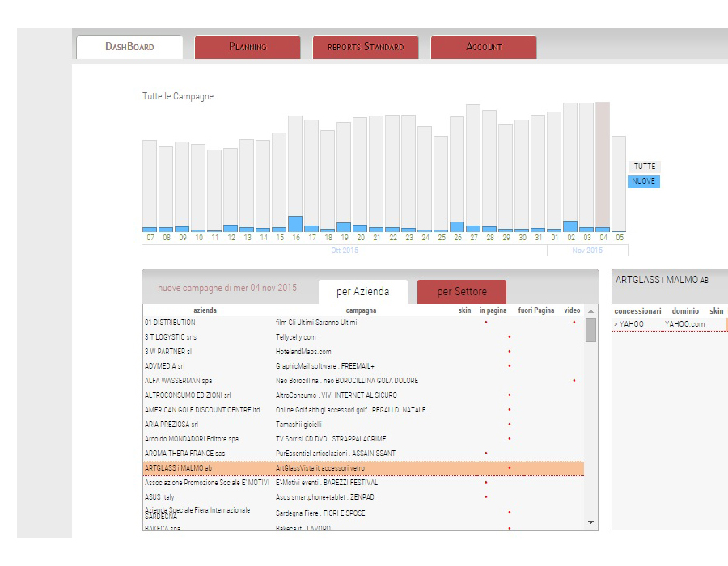Click the skin column header in campaign table

[x=465, y=310]
